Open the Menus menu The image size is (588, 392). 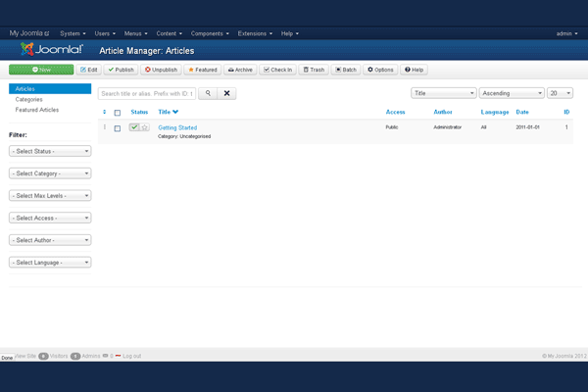pyautogui.click(x=136, y=33)
